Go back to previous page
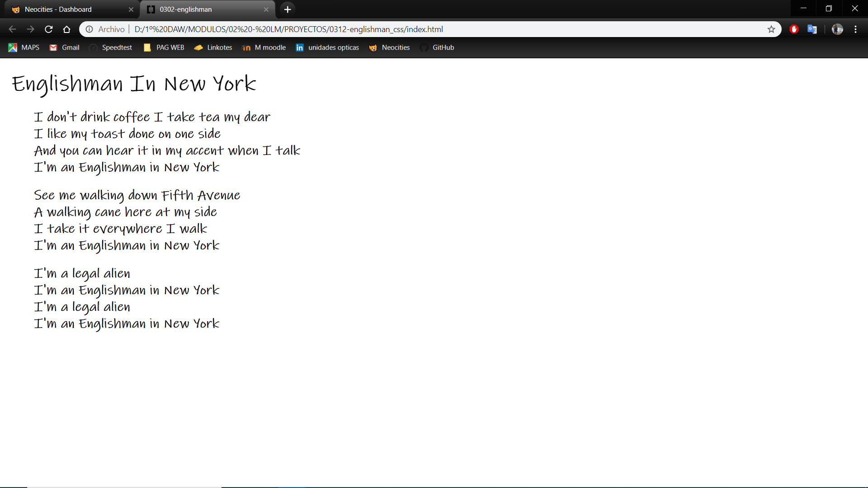 [x=13, y=29]
